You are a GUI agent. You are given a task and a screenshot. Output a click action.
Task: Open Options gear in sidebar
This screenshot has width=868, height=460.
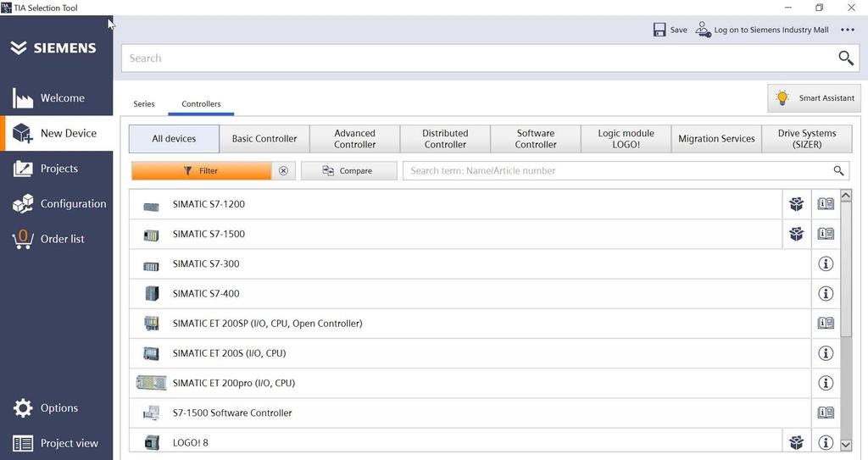coord(57,408)
